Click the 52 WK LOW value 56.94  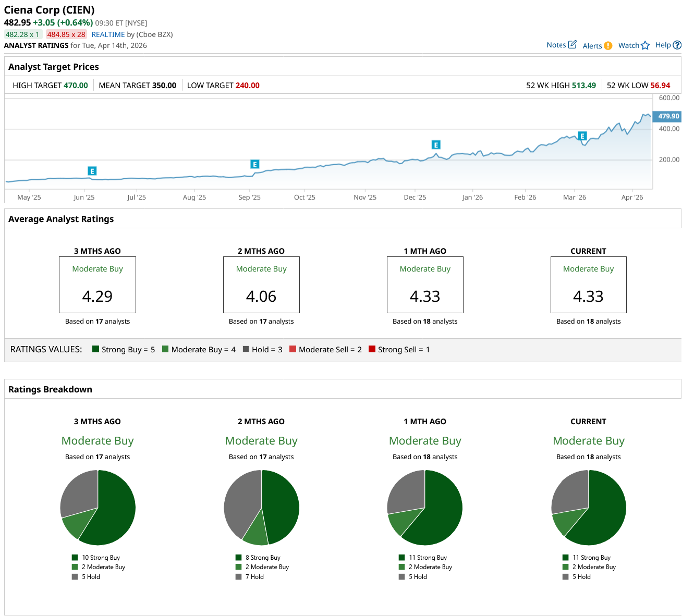(661, 85)
